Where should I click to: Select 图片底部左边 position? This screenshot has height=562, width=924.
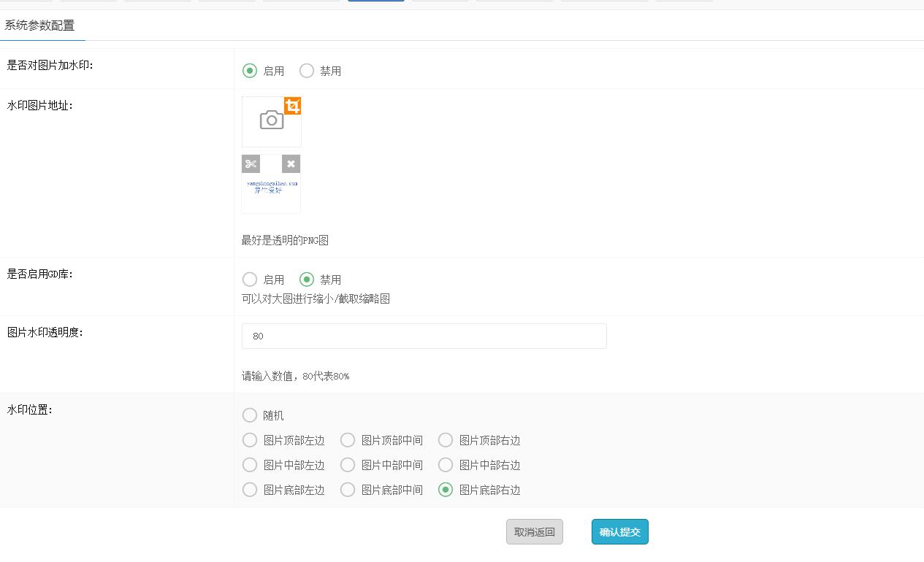coord(250,490)
